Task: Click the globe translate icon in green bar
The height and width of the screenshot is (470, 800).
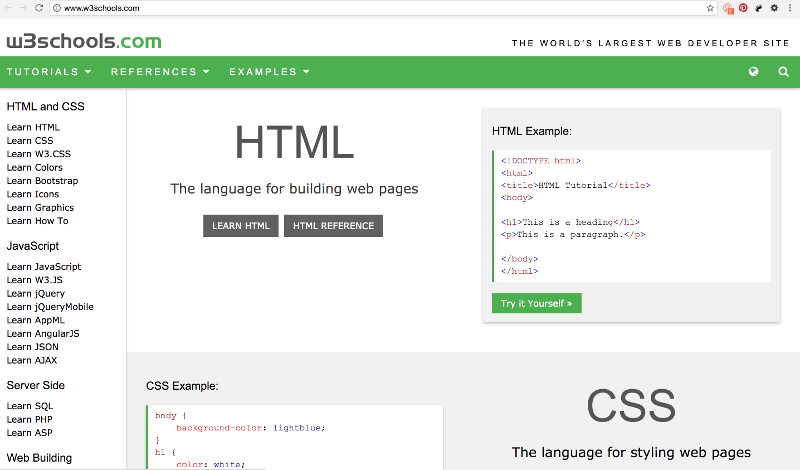Action: point(753,72)
